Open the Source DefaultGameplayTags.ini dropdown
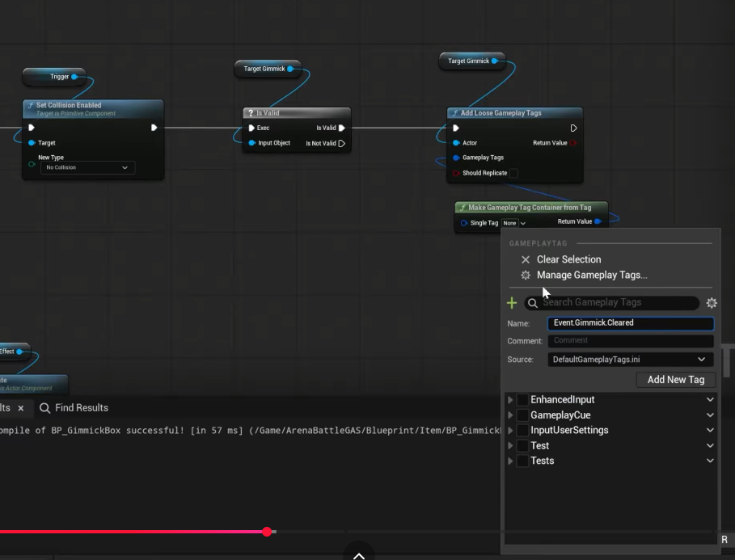Image resolution: width=735 pixels, height=560 pixels. tap(630, 360)
